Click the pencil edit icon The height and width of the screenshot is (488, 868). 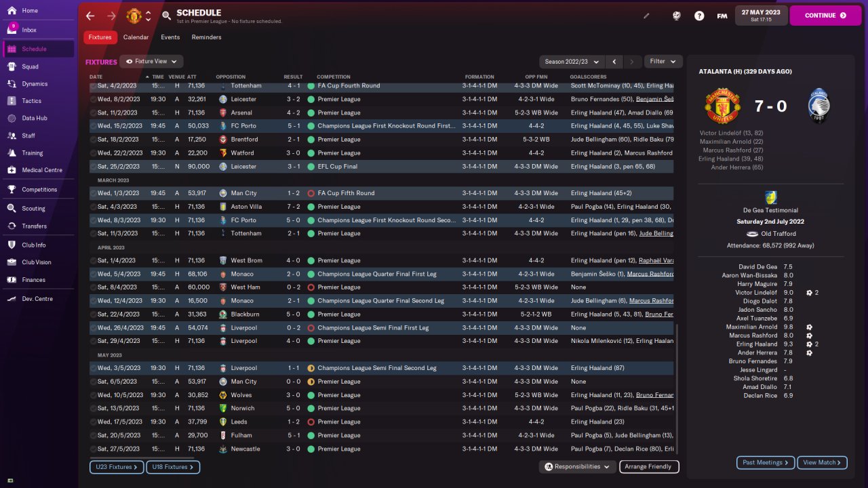646,16
